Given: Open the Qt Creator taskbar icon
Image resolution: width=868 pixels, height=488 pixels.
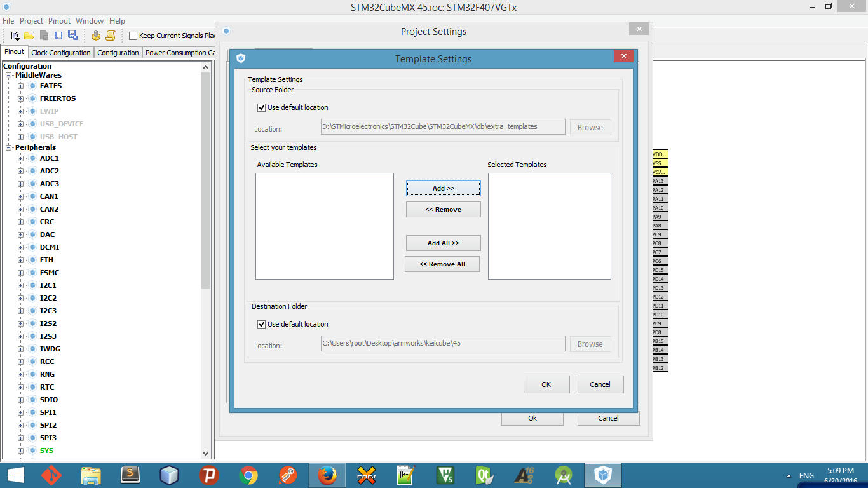Looking at the screenshot, I should click(485, 475).
